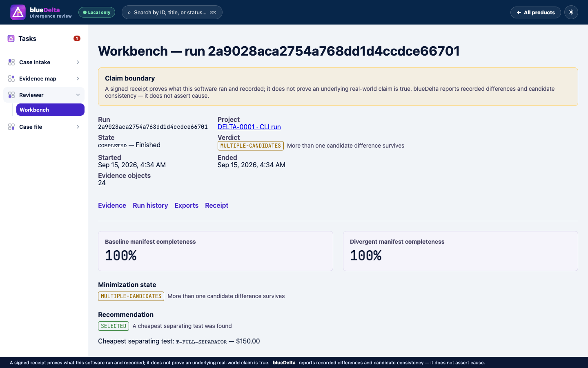Click the Evidence map grid icon
588x368 pixels.
pyautogui.click(x=11, y=79)
